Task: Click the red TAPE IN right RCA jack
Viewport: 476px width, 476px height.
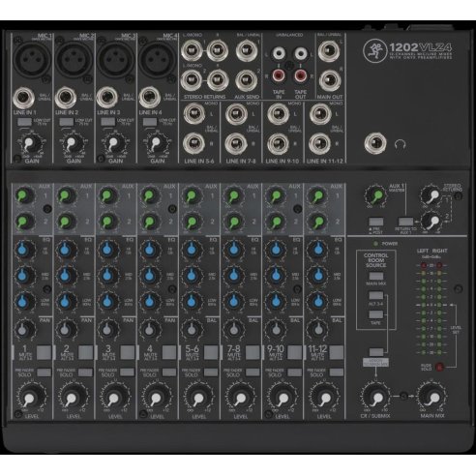Action: 279,75
